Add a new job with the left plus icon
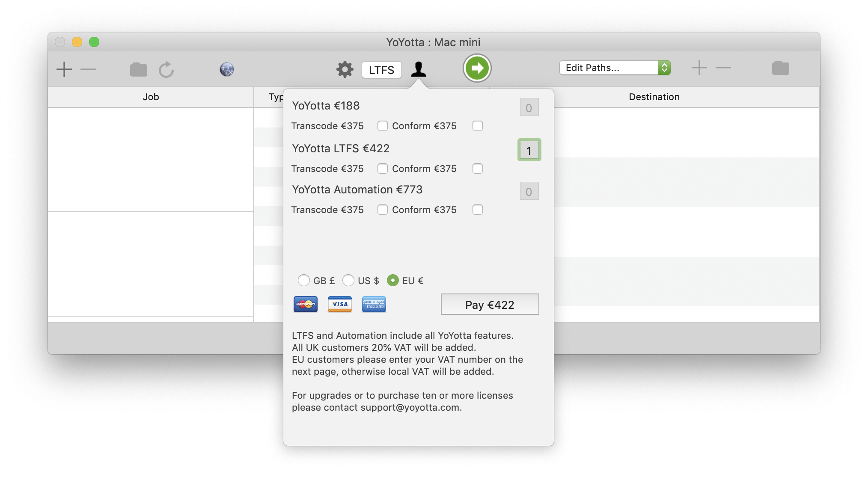 pyautogui.click(x=64, y=69)
